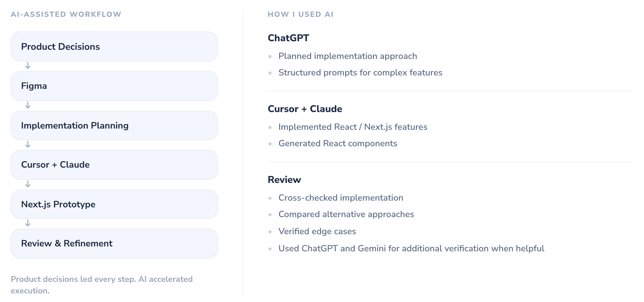Click the arrow below Product Decisions
644x302 pixels.
point(28,66)
